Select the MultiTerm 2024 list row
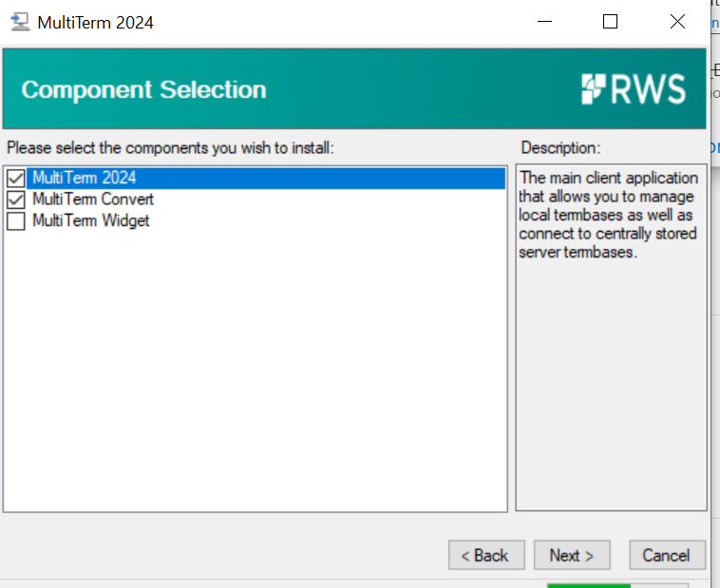This screenshot has height=588, width=720. coord(266,179)
